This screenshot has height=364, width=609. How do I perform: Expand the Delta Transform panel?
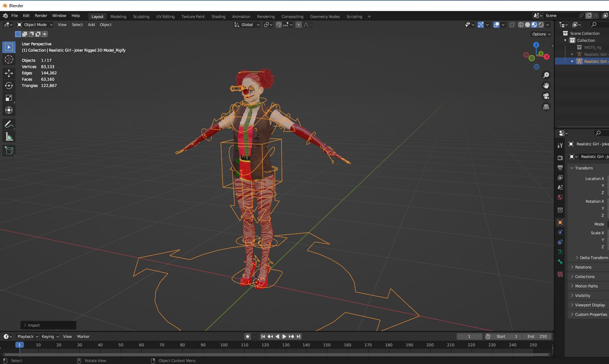591,257
